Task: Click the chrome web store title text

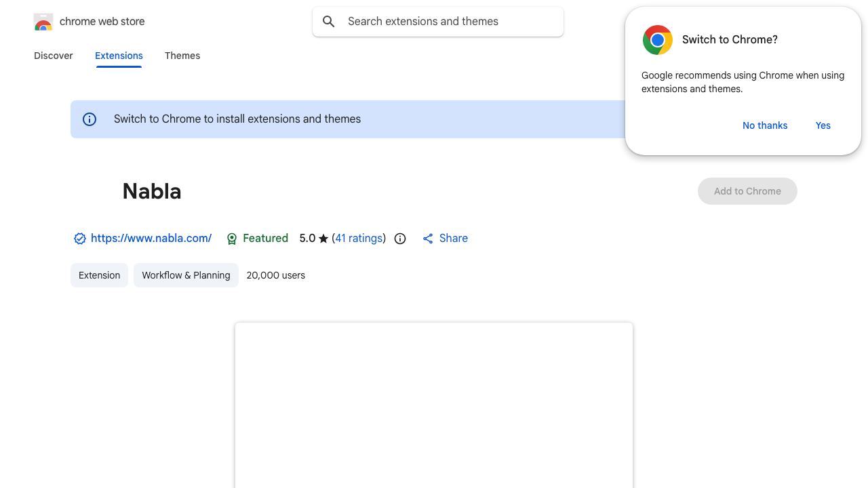Action: 102,22
